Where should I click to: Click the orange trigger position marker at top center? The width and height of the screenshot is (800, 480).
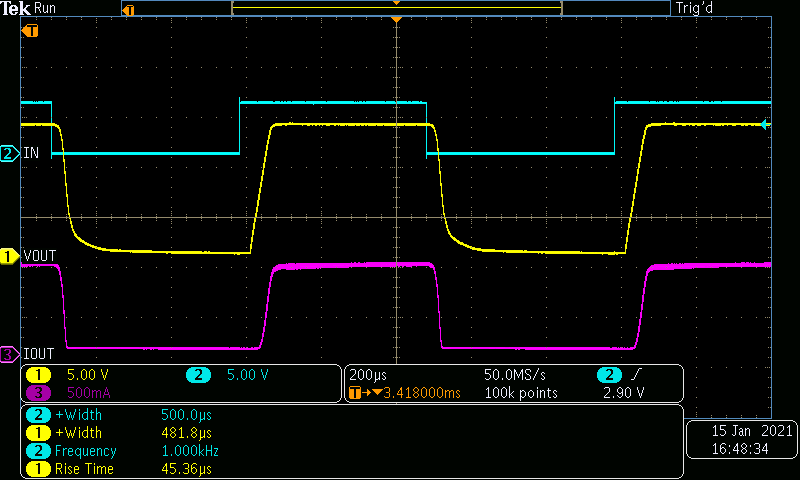(396, 19)
